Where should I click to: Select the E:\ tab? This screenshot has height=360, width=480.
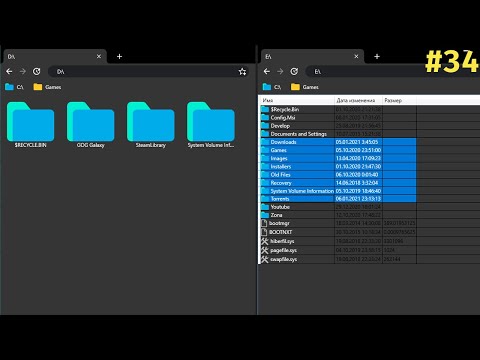(312, 57)
